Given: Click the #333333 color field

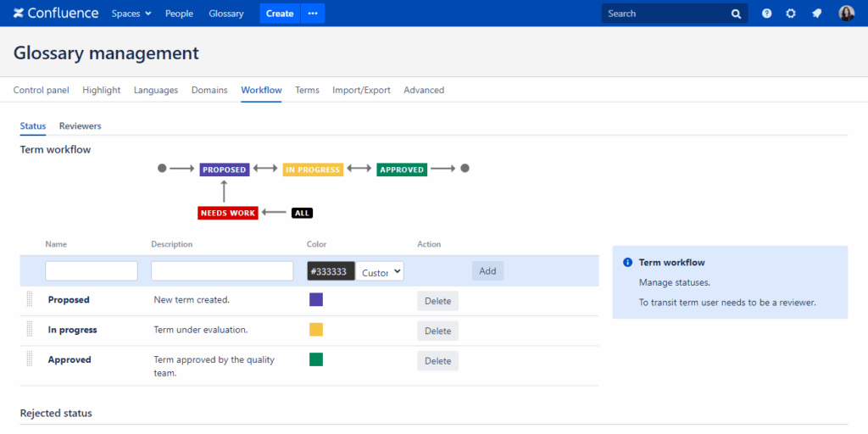Looking at the screenshot, I should click(x=331, y=271).
